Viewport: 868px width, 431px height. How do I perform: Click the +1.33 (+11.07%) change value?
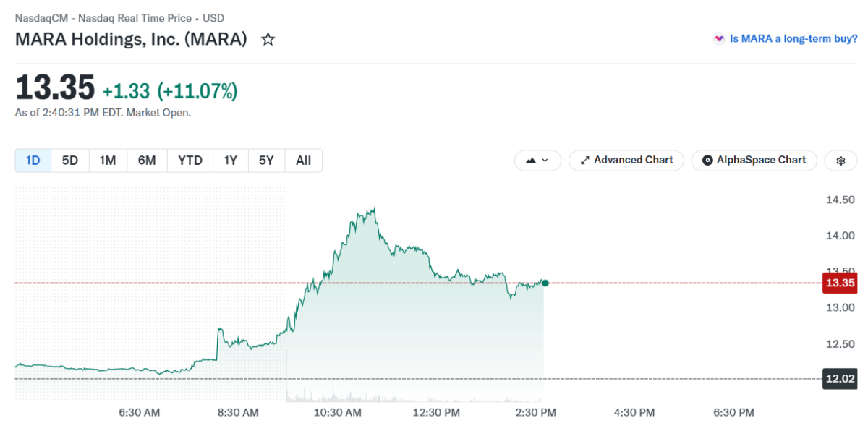click(x=170, y=91)
